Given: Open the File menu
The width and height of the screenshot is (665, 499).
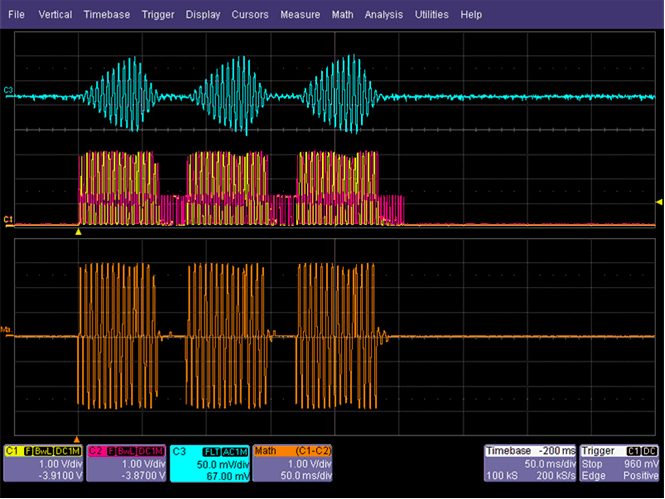Looking at the screenshot, I should tap(16, 15).
